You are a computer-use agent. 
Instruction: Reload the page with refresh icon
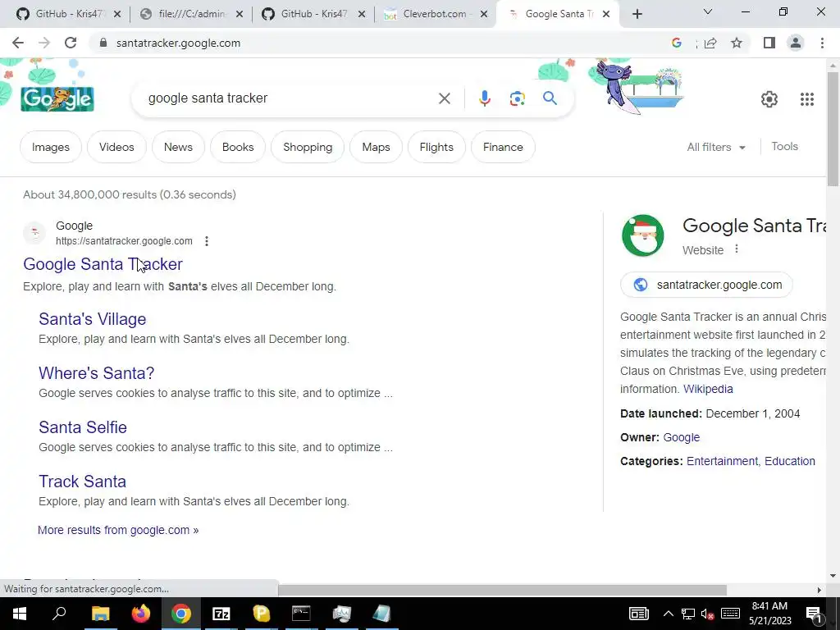tap(71, 43)
